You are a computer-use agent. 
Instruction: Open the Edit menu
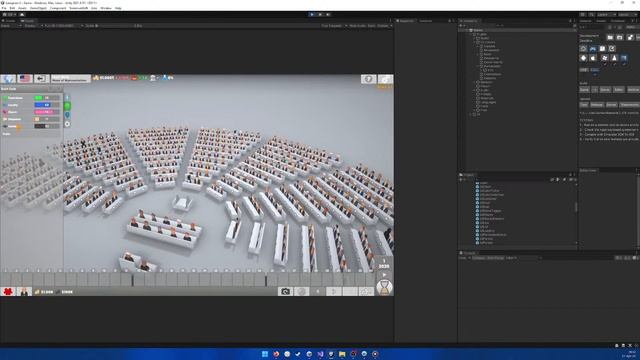pos(12,8)
